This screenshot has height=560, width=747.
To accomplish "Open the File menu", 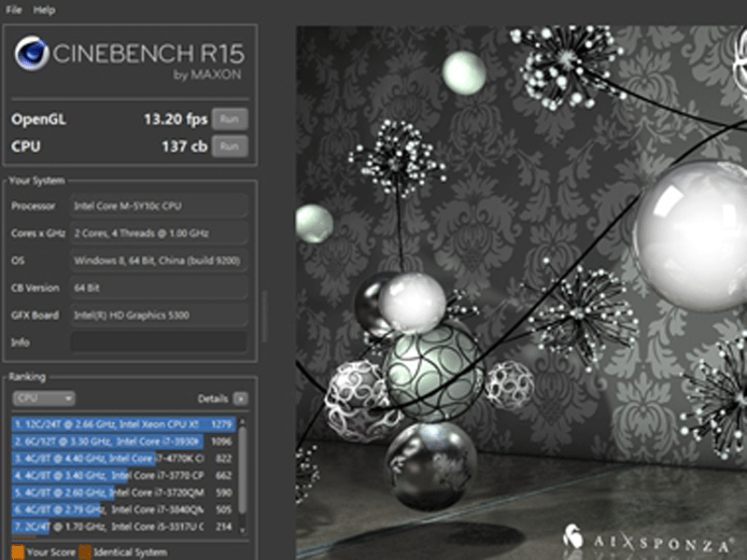I will (14, 10).
